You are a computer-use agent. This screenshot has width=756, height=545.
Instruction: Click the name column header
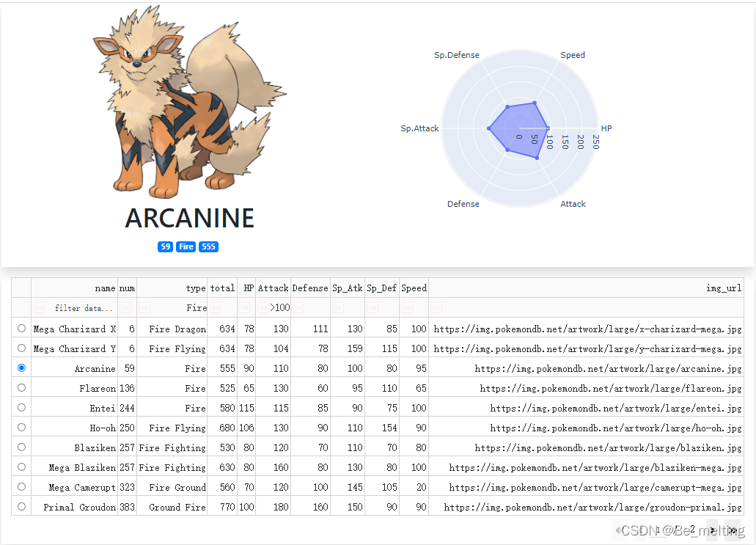(74, 288)
